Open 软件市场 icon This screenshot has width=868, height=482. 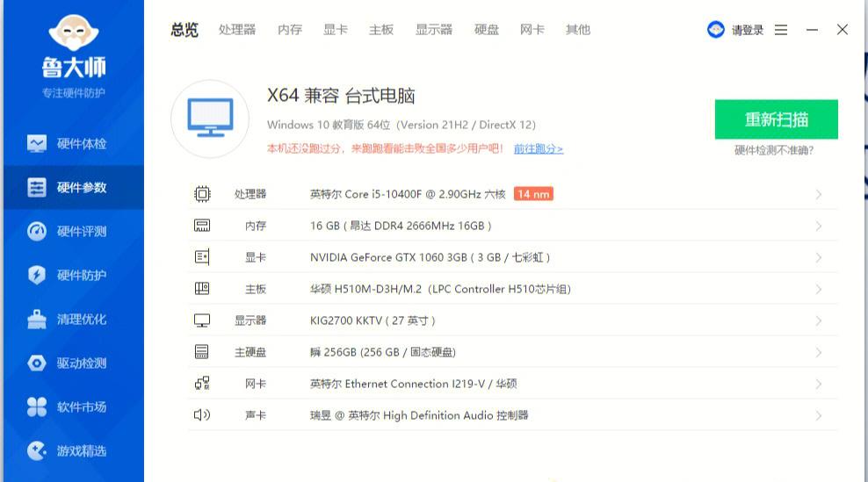(37, 406)
